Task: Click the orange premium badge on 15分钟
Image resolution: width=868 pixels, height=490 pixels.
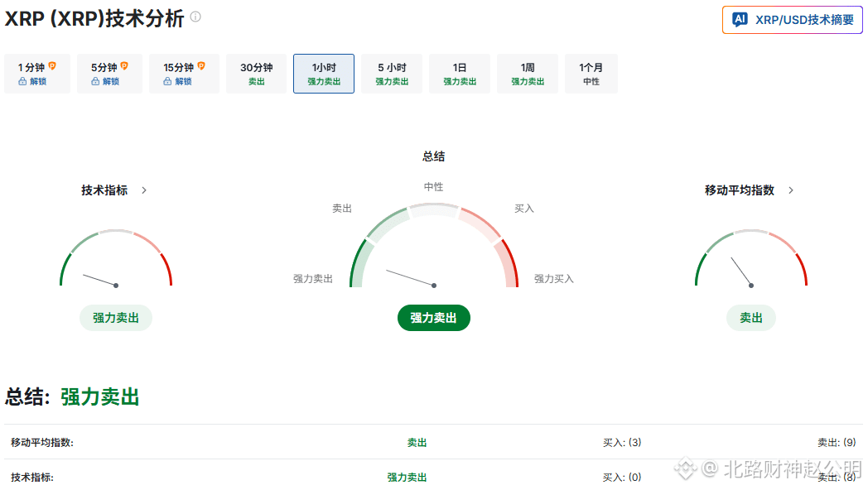Action: (201, 66)
